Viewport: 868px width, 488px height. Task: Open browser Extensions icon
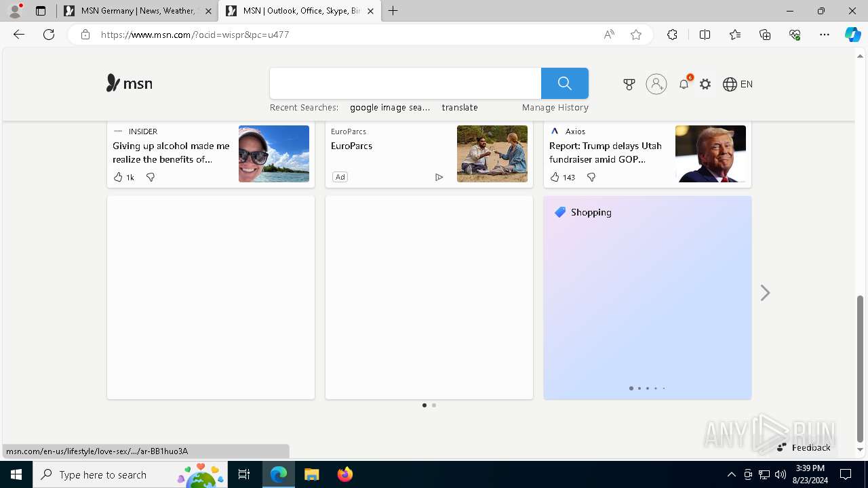(x=672, y=35)
